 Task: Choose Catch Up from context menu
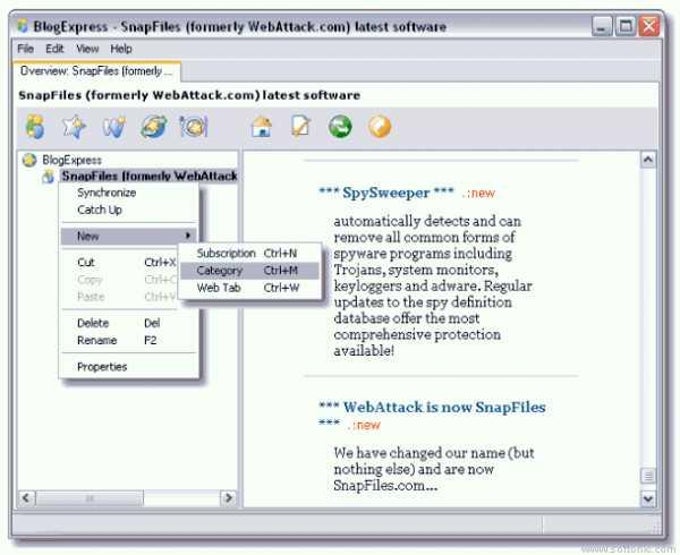click(129, 210)
